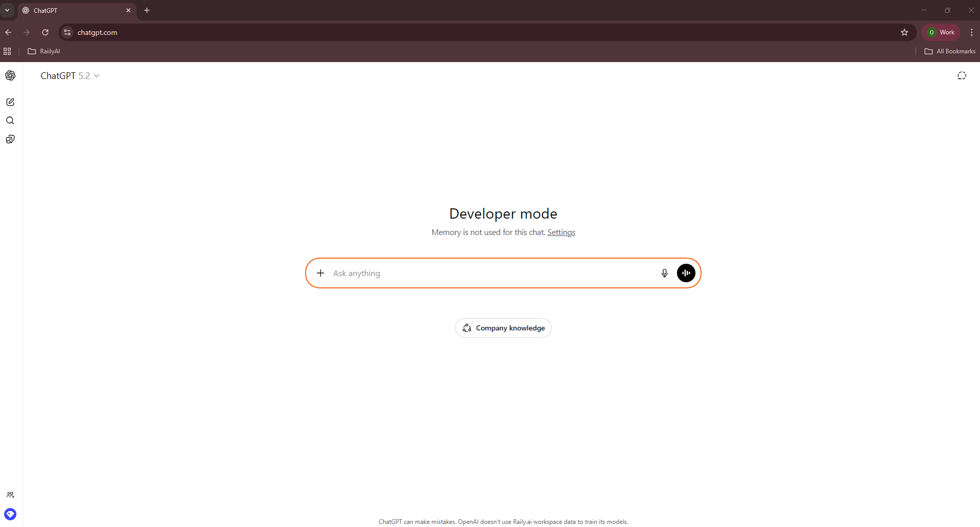Image resolution: width=980 pixels, height=527 pixels.
Task: Close the ChatGPT browser tab
Action: pyautogui.click(x=128, y=10)
